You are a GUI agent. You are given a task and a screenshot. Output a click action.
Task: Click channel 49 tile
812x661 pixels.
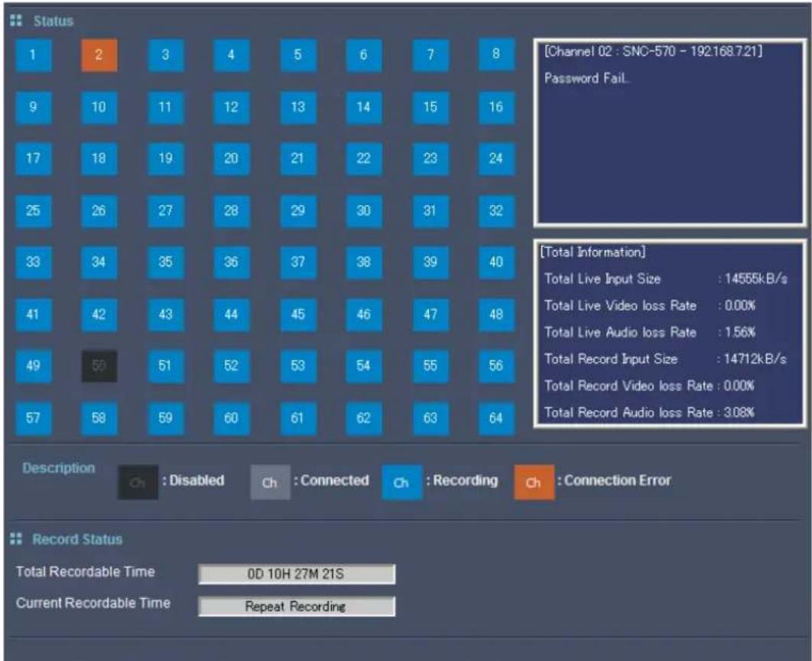pyautogui.click(x=33, y=366)
